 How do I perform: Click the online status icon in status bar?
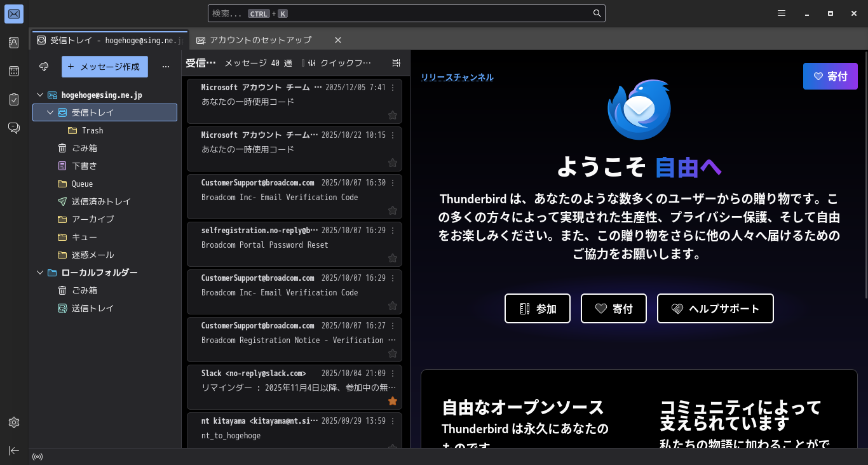[37, 457]
